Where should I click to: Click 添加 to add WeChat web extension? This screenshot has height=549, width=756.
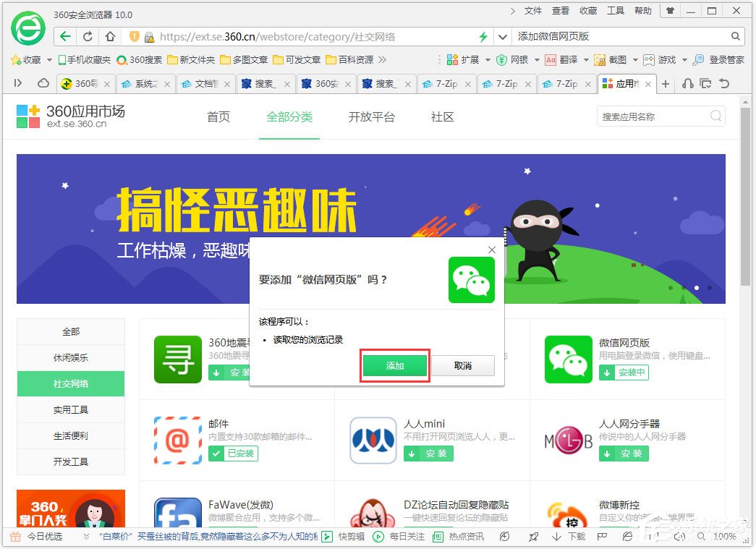coord(394,366)
